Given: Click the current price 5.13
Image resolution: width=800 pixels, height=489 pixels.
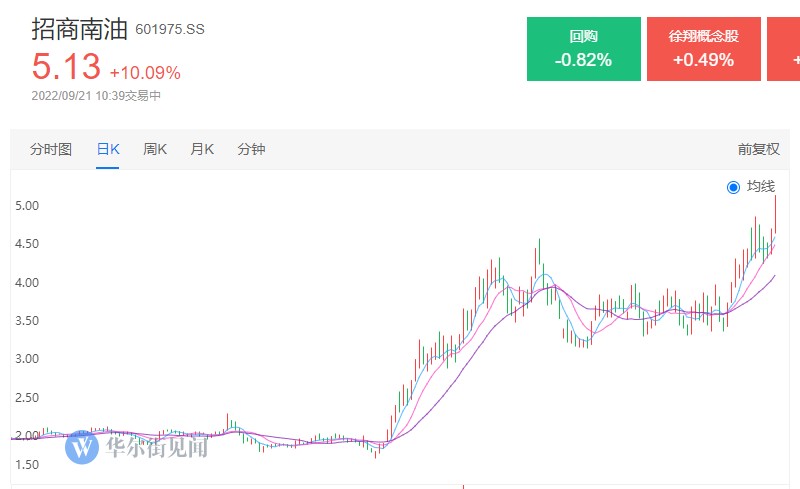Looking at the screenshot, I should click(x=66, y=67).
